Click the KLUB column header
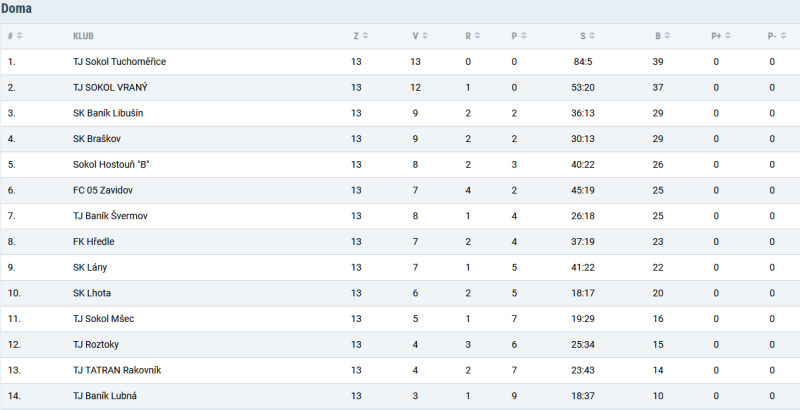The height and width of the screenshot is (410, 800). 83,36
